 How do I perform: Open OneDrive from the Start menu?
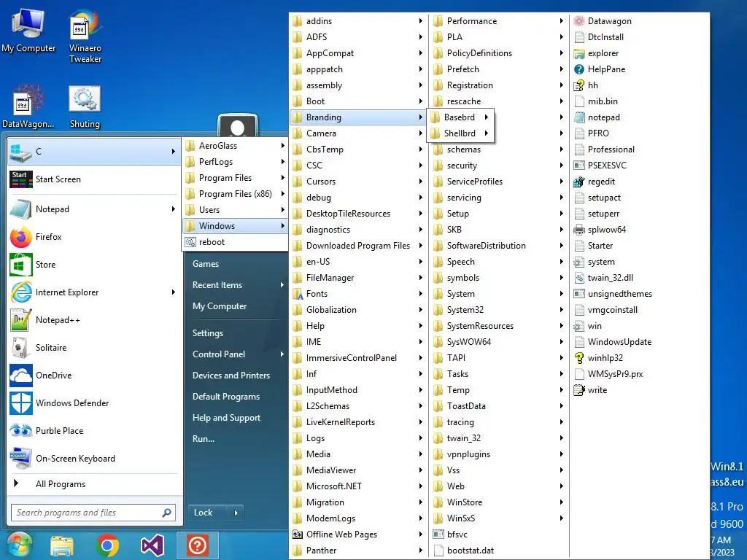[94, 376]
